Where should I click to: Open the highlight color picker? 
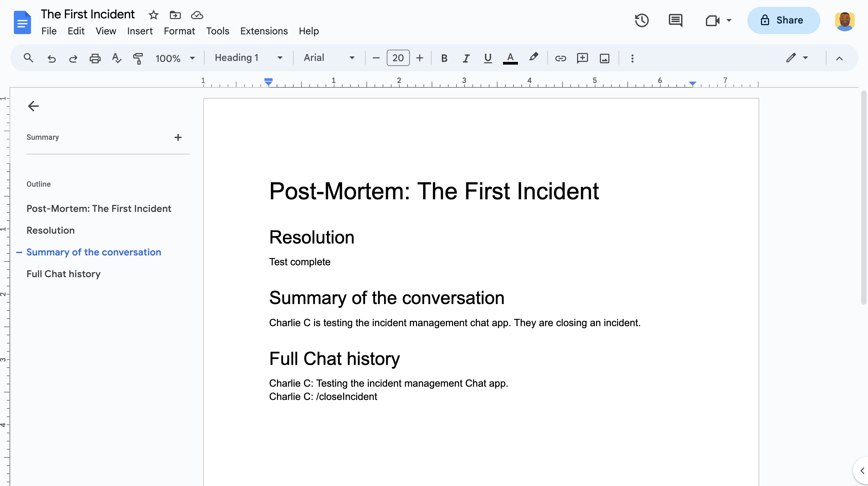[x=534, y=58]
